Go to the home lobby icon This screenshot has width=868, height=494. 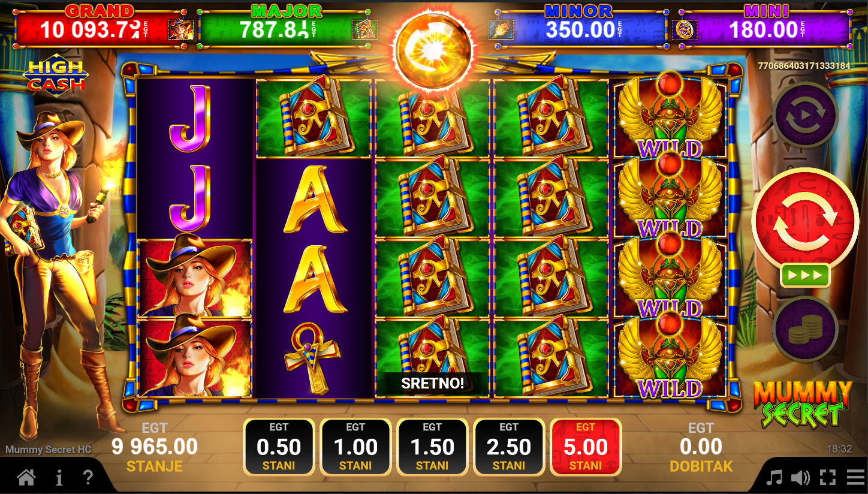pyautogui.click(x=26, y=478)
